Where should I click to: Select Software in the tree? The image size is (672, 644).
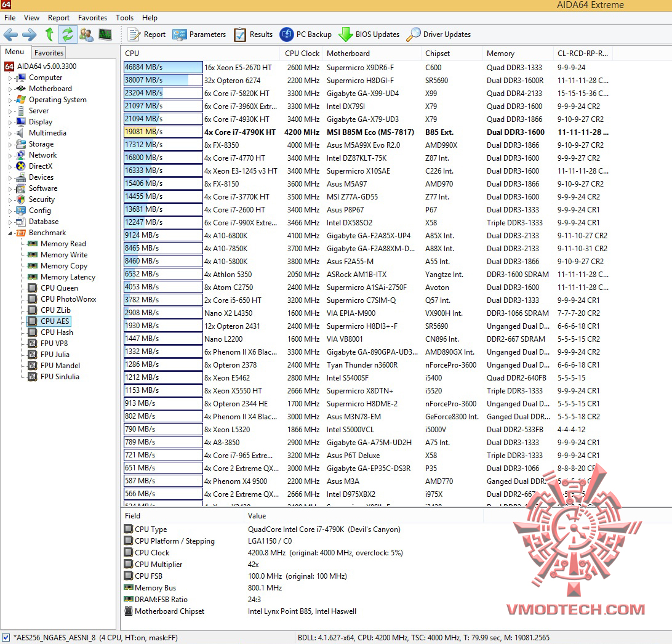click(43, 188)
